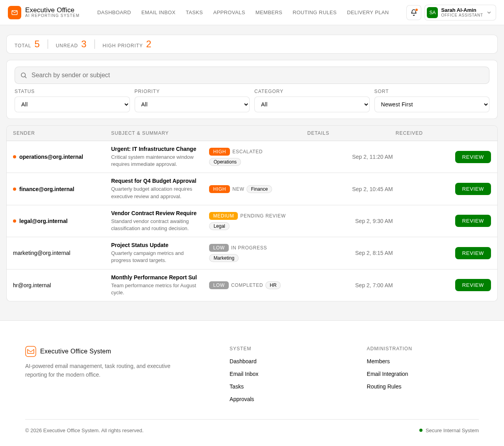The height and width of the screenshot is (446, 504).
Task: Click the Sender column header
Action: click(24, 133)
